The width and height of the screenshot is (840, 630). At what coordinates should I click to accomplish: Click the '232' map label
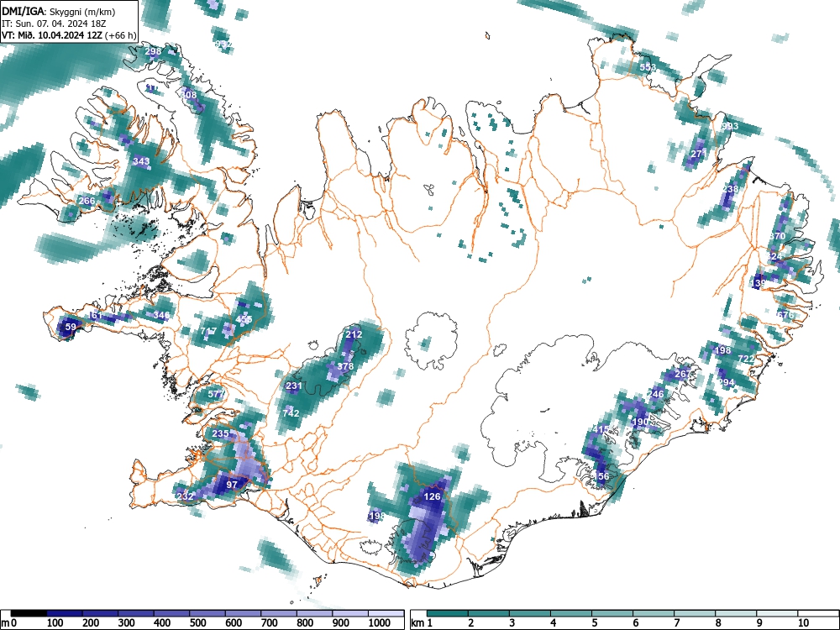click(x=185, y=496)
